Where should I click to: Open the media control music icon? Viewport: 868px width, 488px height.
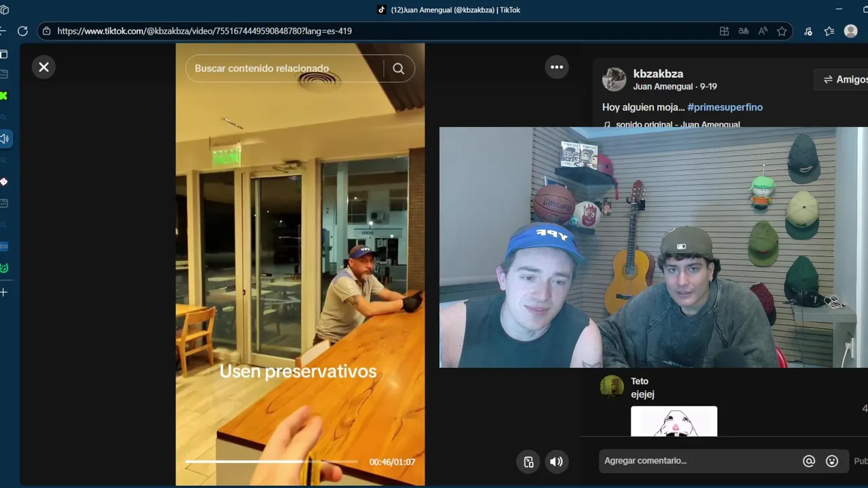click(x=808, y=31)
